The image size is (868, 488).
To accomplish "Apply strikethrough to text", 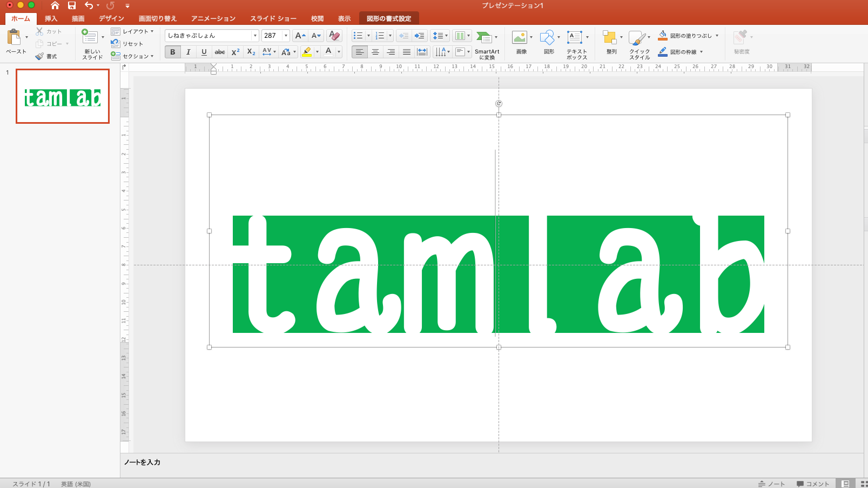I will point(220,52).
